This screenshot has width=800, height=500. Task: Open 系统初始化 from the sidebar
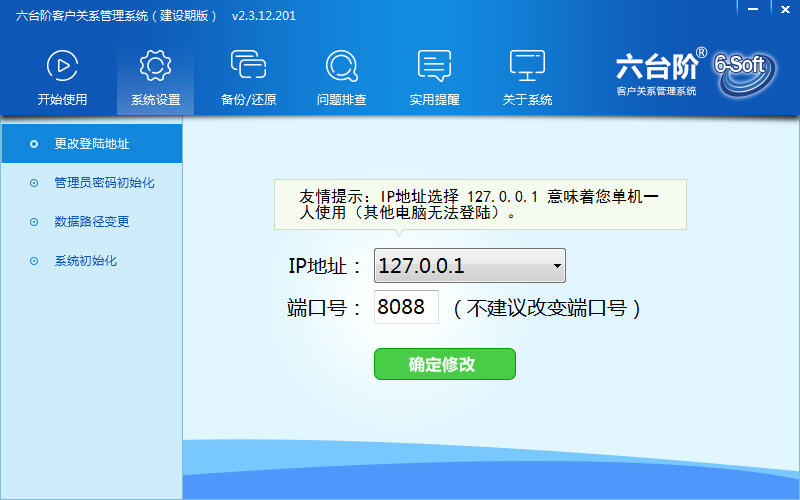click(x=86, y=261)
